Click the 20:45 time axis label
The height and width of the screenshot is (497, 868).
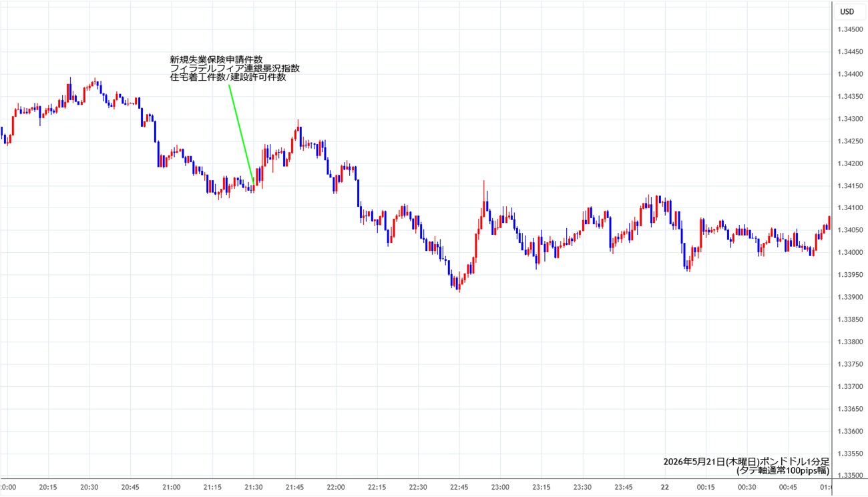pos(130,488)
